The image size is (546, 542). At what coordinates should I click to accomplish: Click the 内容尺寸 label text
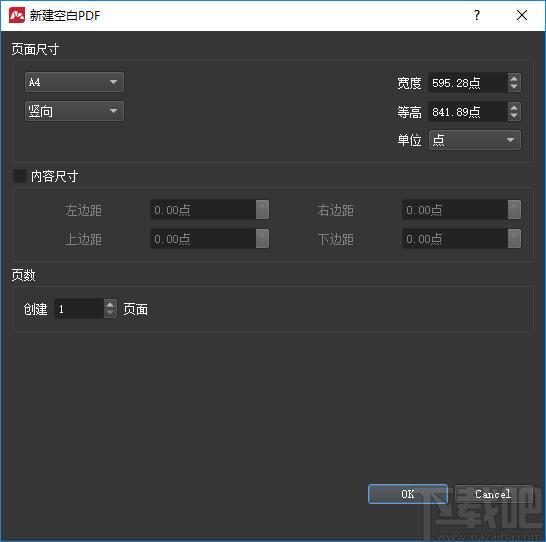(x=54, y=176)
